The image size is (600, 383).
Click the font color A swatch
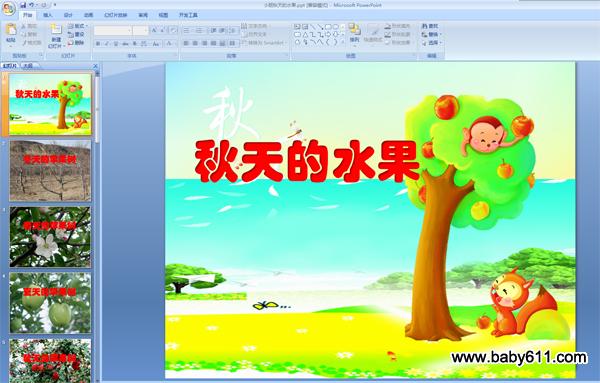pos(169,44)
